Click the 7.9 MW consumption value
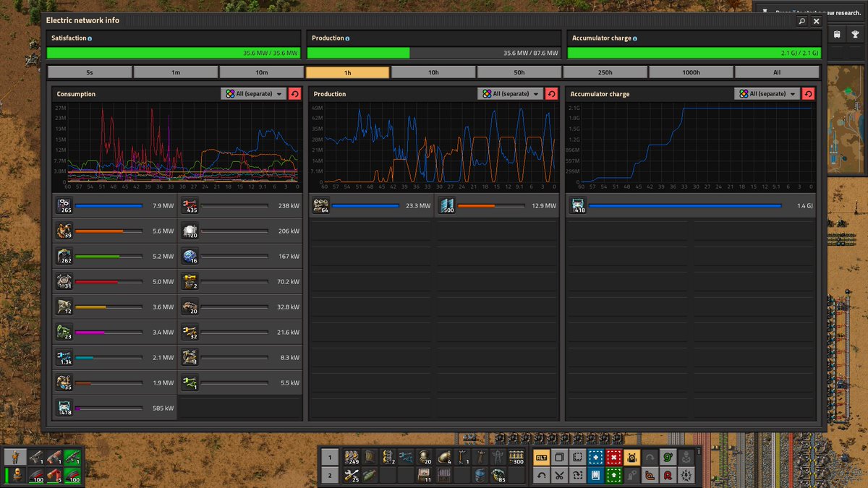This screenshot has height=488, width=868. tap(163, 206)
